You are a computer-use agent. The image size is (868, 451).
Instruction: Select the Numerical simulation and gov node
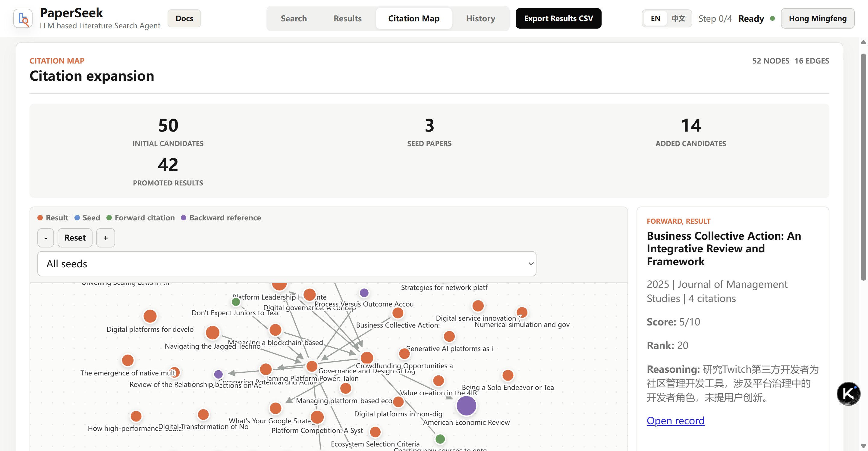522,312
